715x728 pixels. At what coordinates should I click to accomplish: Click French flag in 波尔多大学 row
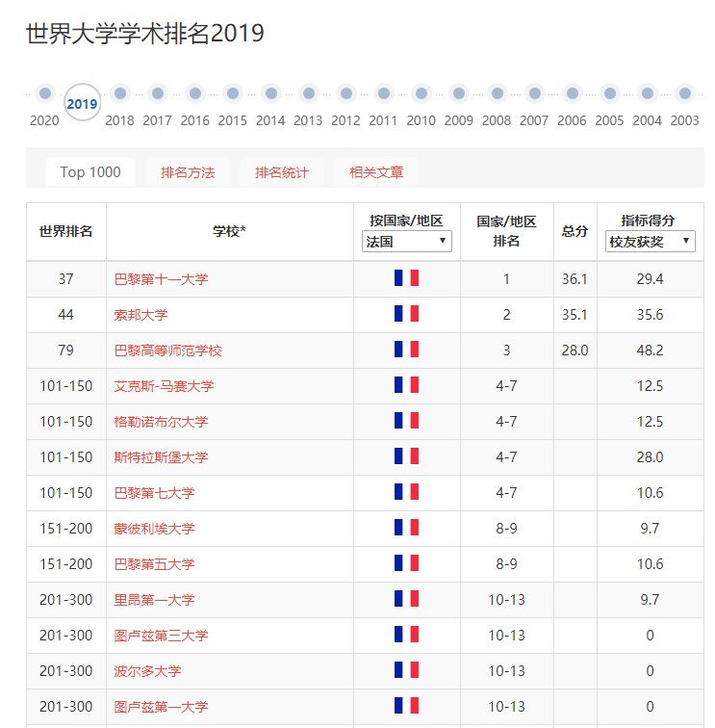click(406, 670)
